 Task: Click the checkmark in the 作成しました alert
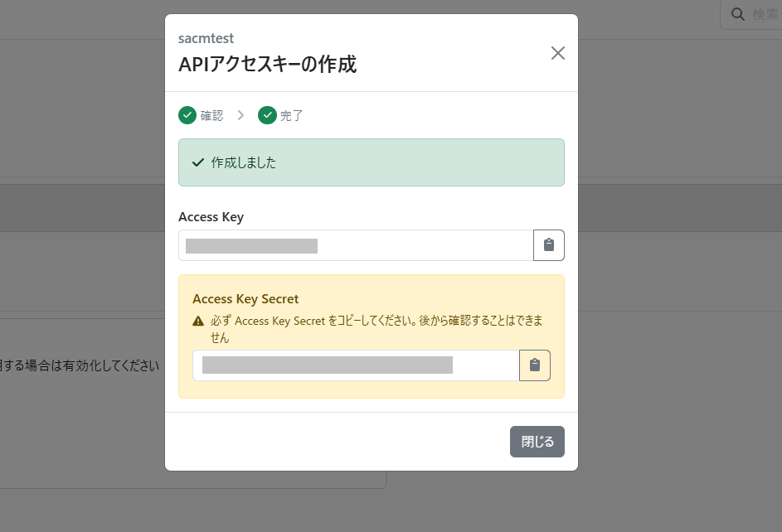click(198, 162)
